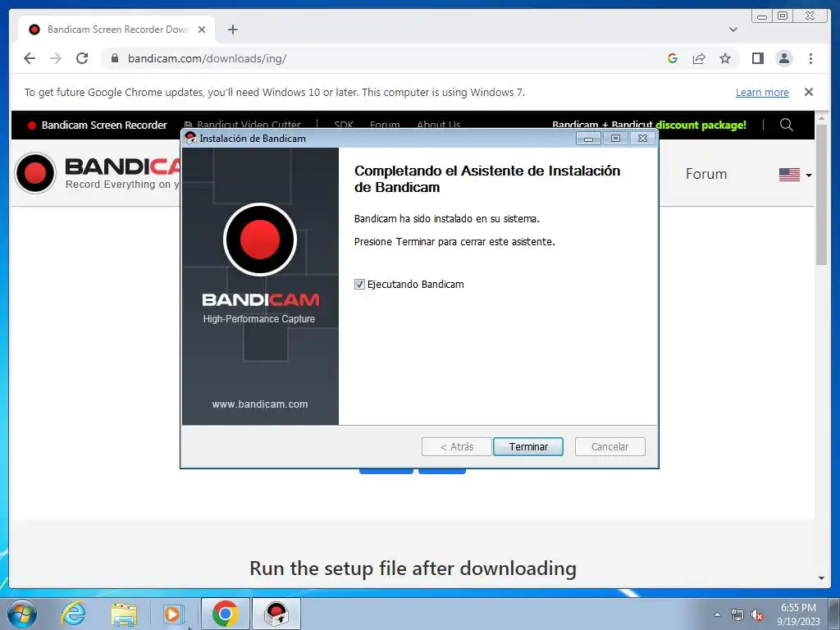Show hidden tray icons arrow

(717, 614)
